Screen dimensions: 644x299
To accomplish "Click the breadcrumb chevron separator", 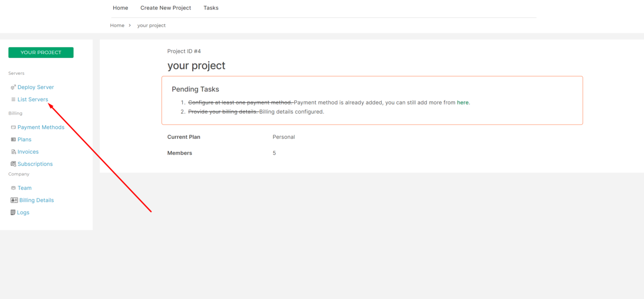I will (129, 25).
